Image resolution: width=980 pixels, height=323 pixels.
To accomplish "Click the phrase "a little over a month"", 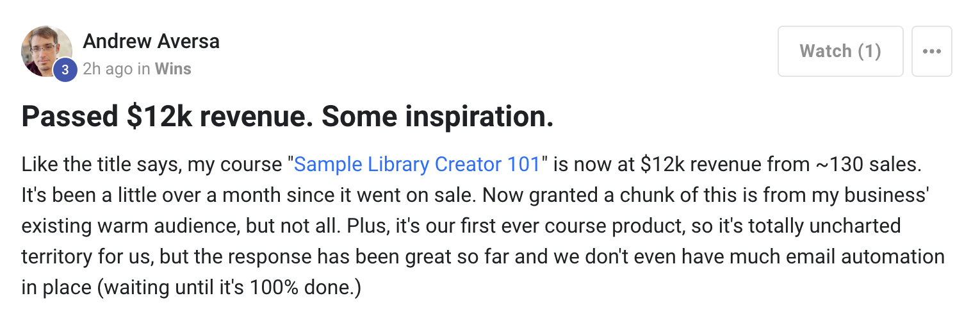I will coord(191,195).
